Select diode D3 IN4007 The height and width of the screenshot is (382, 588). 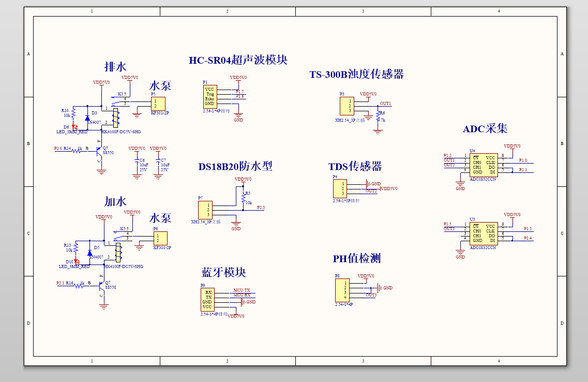pyautogui.click(x=87, y=119)
